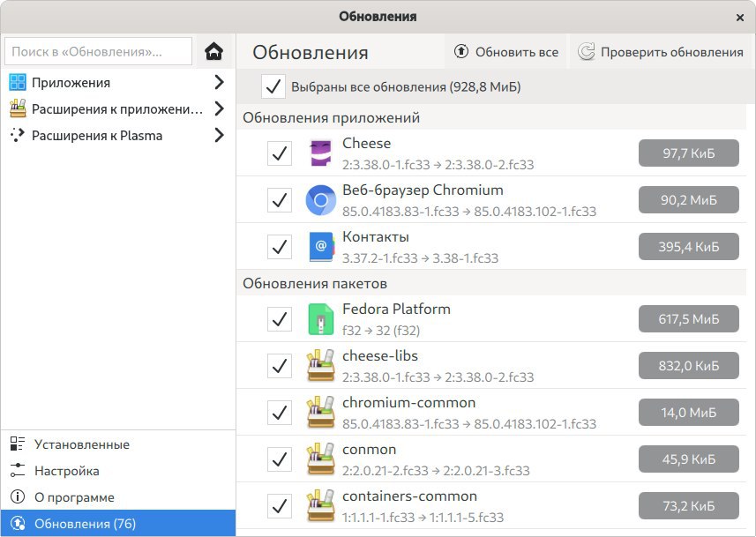Uncheck the Chromium browser update checkbox

point(280,200)
